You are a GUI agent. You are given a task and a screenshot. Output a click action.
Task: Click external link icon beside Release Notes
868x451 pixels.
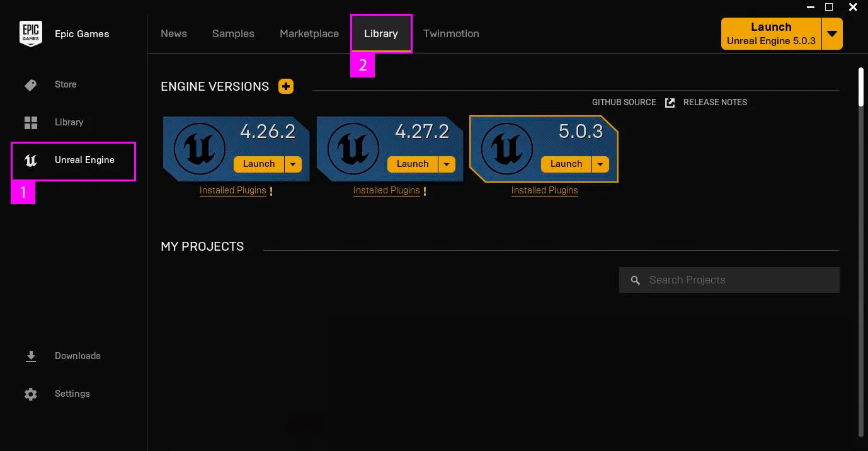pos(670,103)
